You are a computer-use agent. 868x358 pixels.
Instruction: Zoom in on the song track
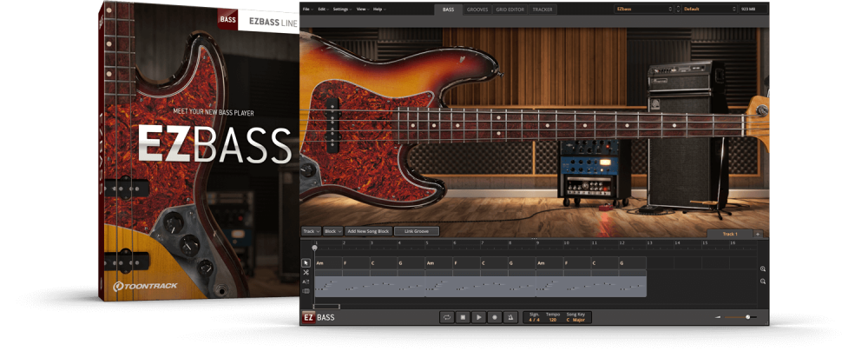click(763, 268)
